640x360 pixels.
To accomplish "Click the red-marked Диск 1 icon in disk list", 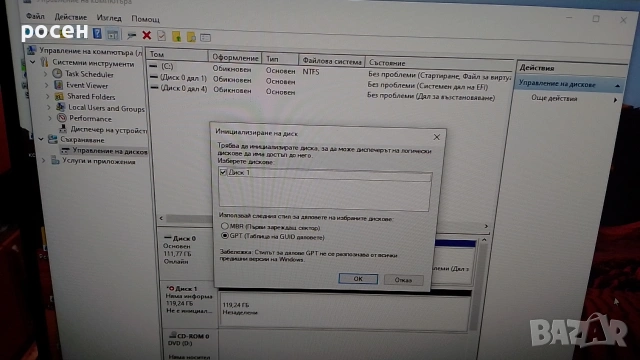I will pyautogui.click(x=170, y=289).
